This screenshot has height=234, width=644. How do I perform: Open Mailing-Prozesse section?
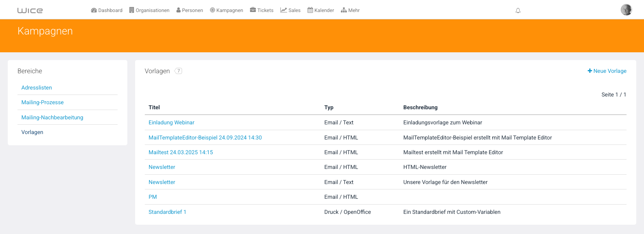[x=42, y=102]
